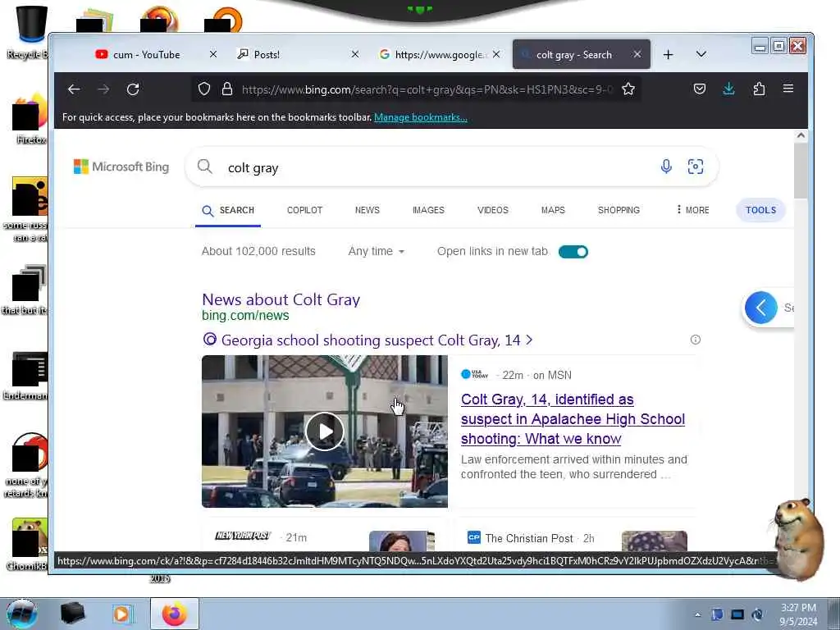Click the info icon beside the news headline
The image size is (840, 630).
[696, 340]
